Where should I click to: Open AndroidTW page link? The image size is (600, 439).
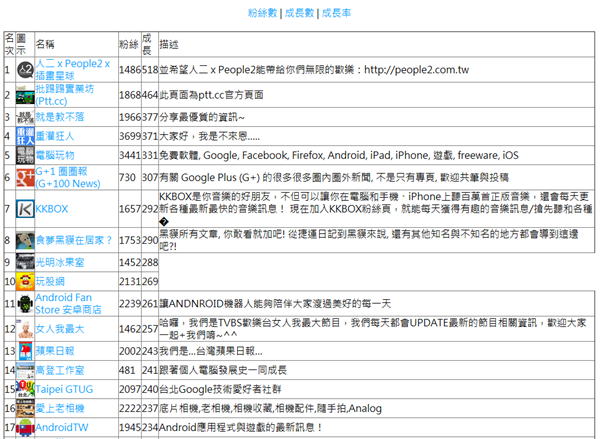coord(62,428)
